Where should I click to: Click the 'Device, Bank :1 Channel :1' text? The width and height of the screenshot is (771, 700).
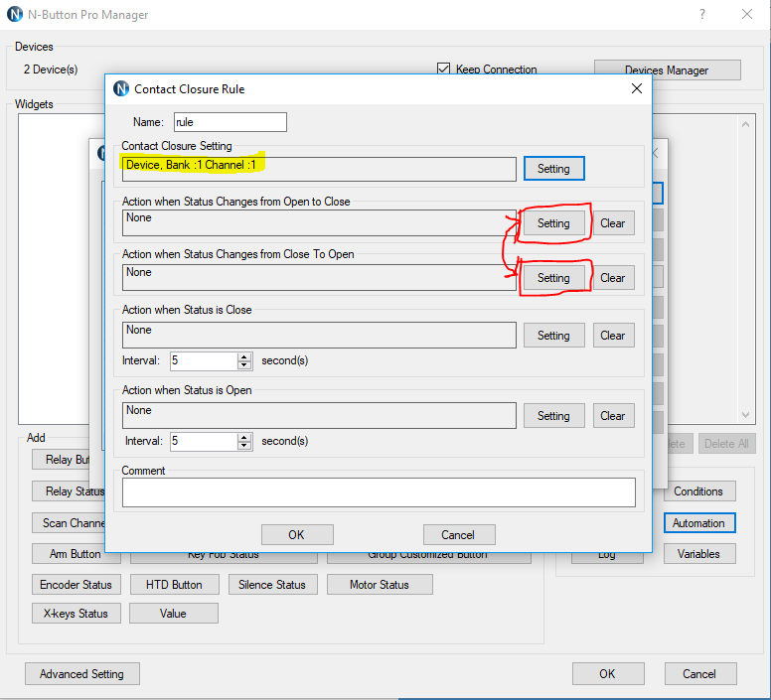click(x=192, y=165)
